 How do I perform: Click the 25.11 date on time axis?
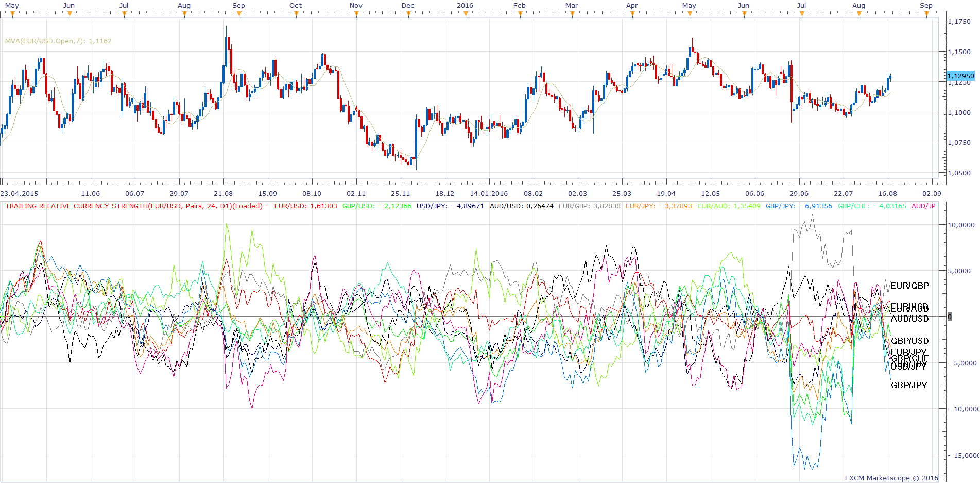click(400, 194)
